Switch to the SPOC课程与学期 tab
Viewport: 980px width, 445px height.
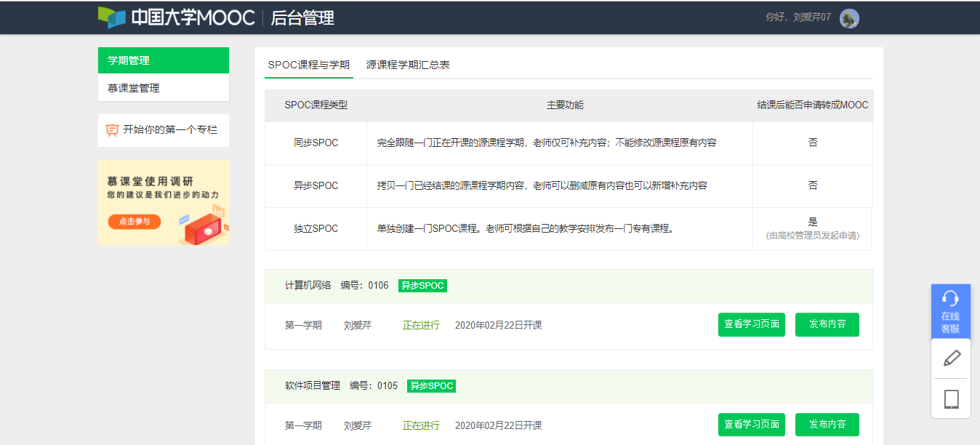[308, 65]
